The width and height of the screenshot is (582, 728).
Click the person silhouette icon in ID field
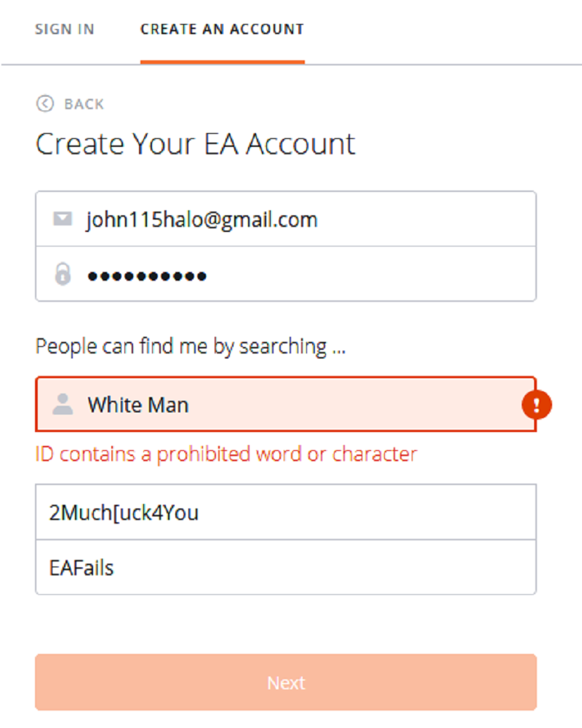pyautogui.click(x=63, y=404)
